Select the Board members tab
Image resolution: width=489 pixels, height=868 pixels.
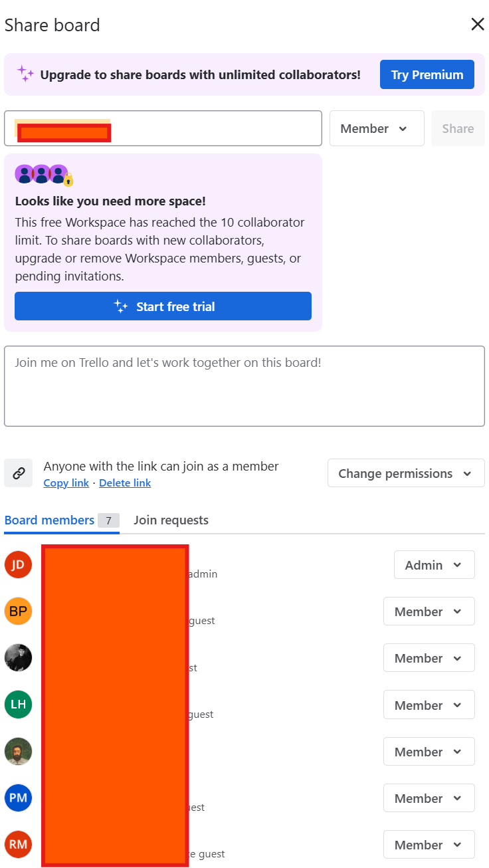(x=49, y=520)
